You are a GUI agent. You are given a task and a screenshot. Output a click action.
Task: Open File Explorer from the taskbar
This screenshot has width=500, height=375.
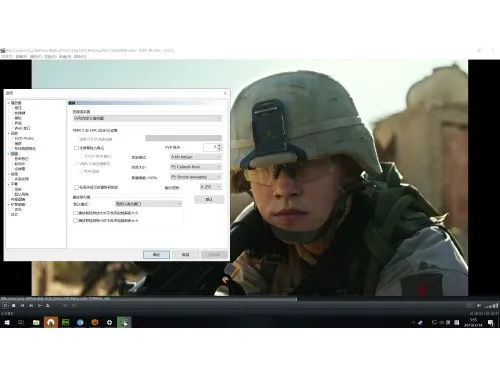click(36, 322)
